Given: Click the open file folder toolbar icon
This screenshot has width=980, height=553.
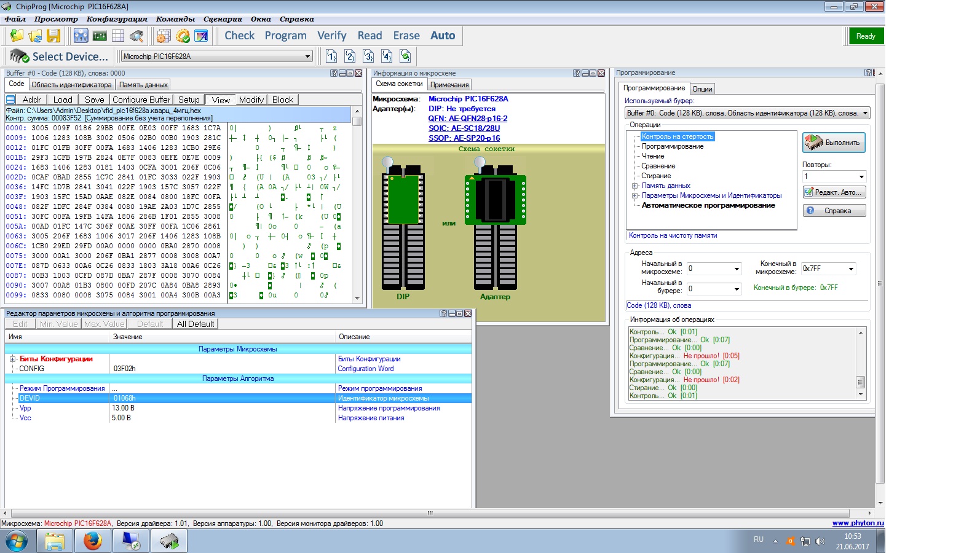Looking at the screenshot, I should (x=17, y=36).
